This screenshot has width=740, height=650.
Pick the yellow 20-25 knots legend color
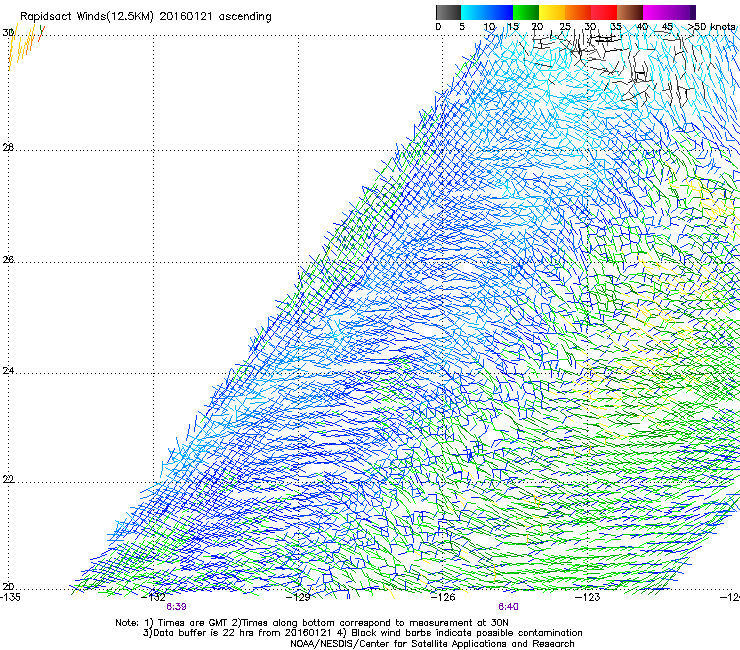click(552, 12)
